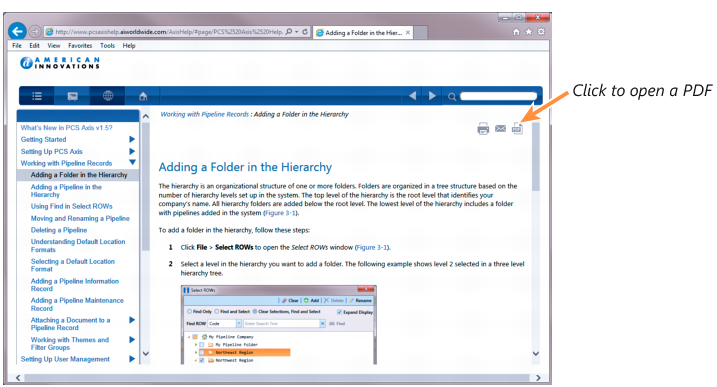Open the View menu
717x387 pixels.
54,46
